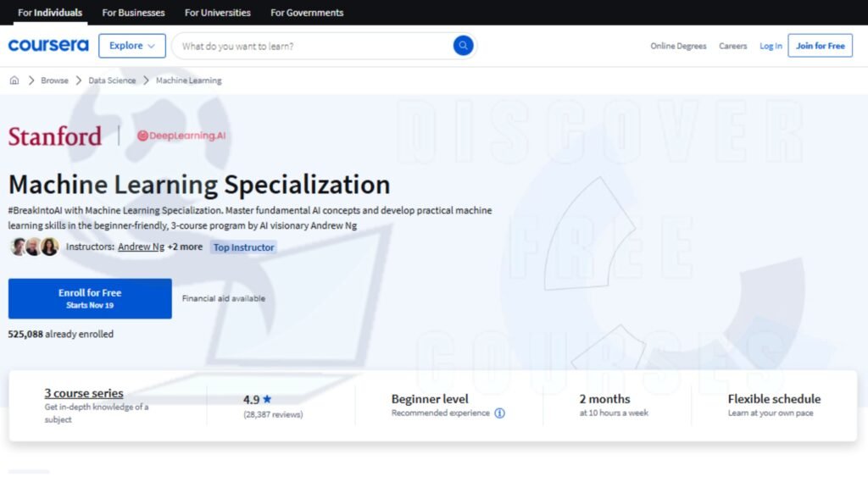This screenshot has height=488, width=868.
Task: Click the Beginner level heading
Action: pyautogui.click(x=430, y=399)
